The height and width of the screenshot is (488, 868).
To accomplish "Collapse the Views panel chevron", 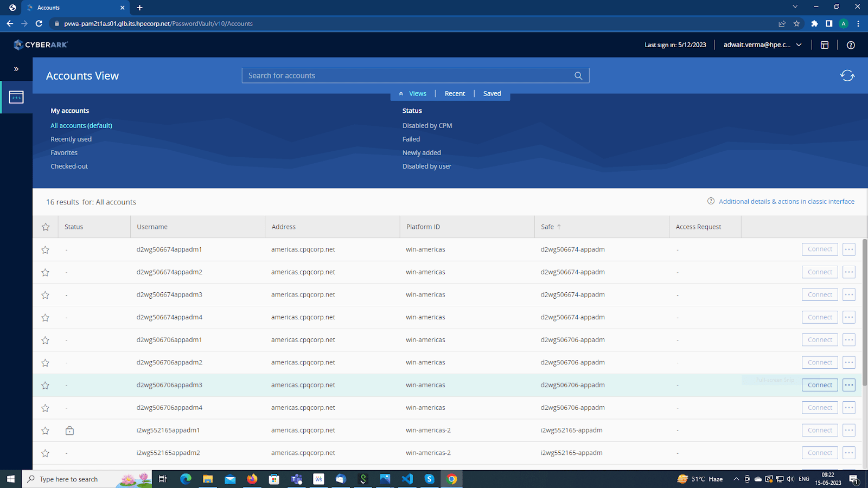I will pyautogui.click(x=400, y=93).
